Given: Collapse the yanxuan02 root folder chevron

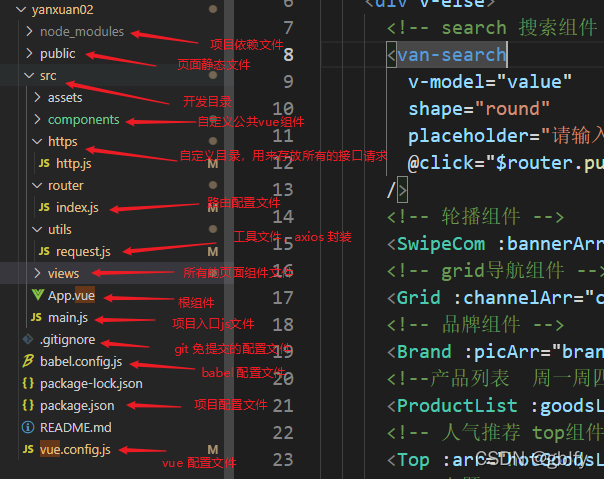Looking at the screenshot, I should (21, 10).
